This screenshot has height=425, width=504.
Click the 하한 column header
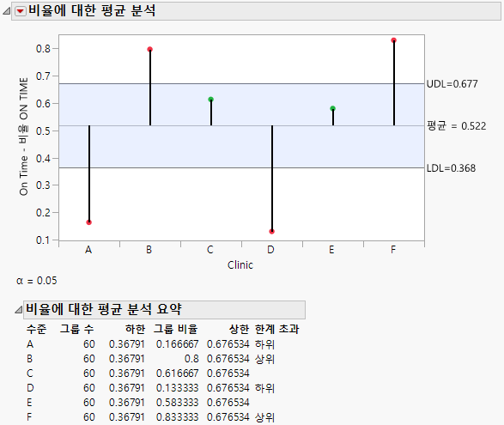135,329
